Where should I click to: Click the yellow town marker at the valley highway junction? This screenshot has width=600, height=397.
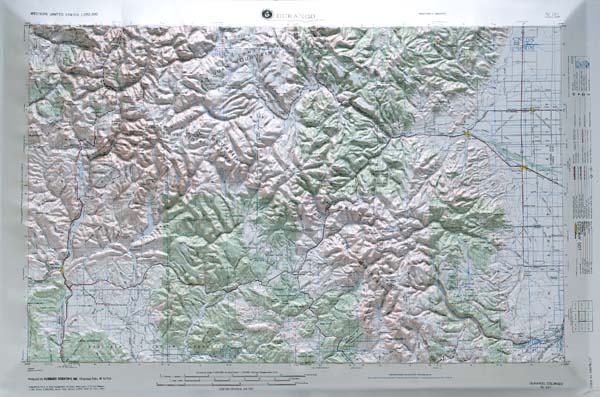click(467, 134)
